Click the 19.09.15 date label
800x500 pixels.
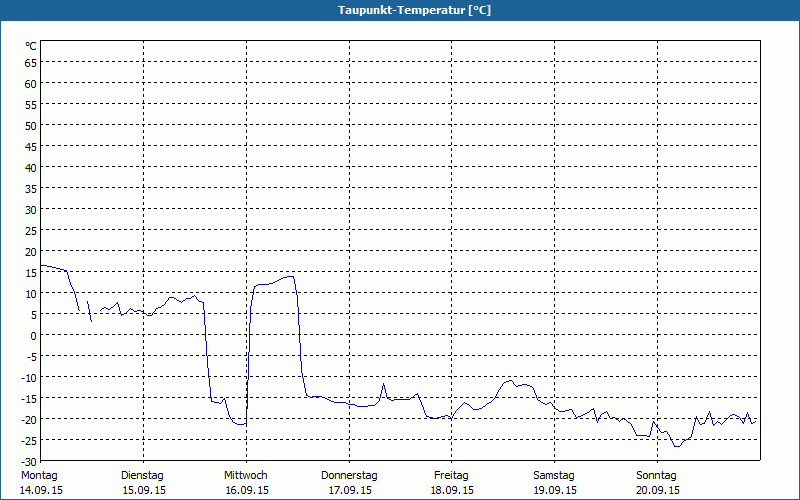[555, 490]
